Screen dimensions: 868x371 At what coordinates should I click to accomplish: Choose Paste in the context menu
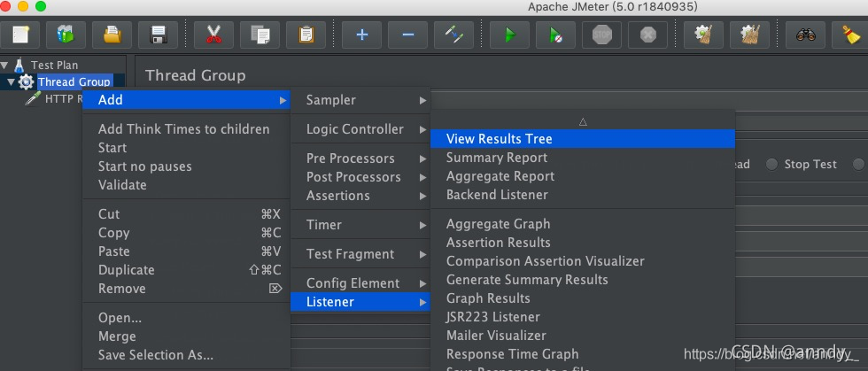click(x=186, y=251)
